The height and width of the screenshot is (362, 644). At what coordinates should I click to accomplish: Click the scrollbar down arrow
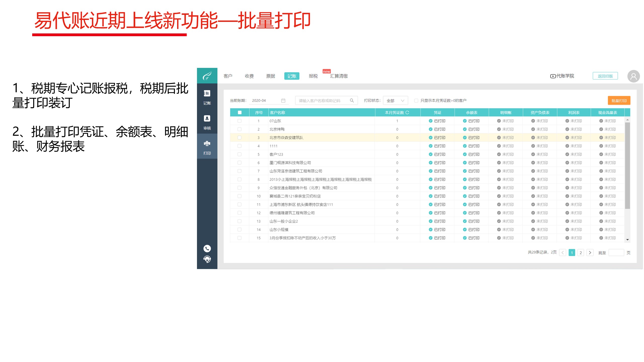point(627,240)
